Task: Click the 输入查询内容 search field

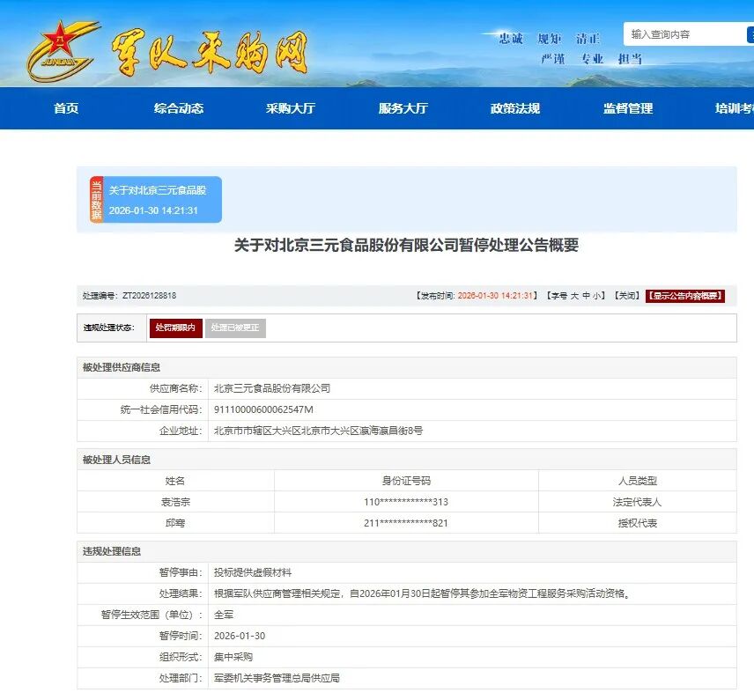Action: 685,34
